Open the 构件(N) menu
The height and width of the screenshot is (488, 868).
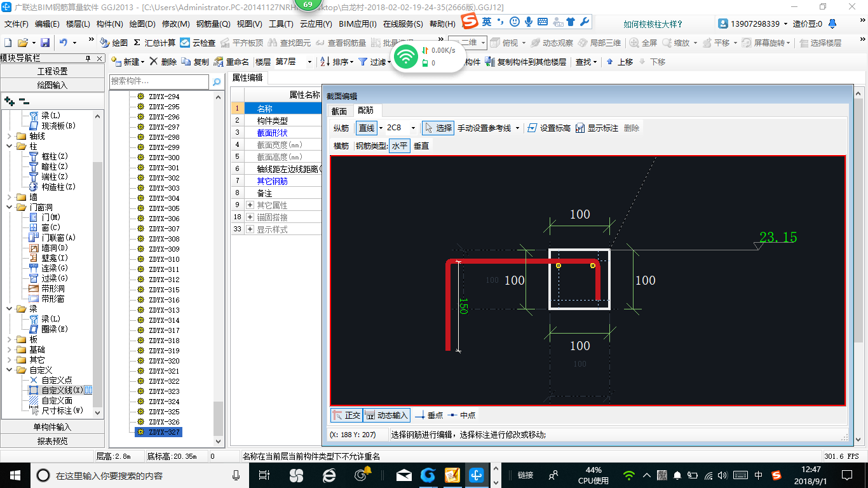(x=109, y=24)
